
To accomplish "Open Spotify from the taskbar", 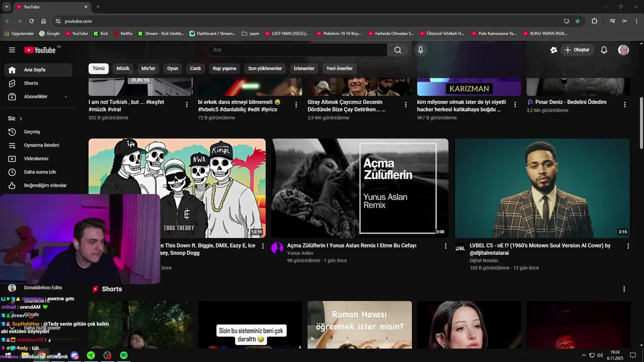I will [x=124, y=355].
